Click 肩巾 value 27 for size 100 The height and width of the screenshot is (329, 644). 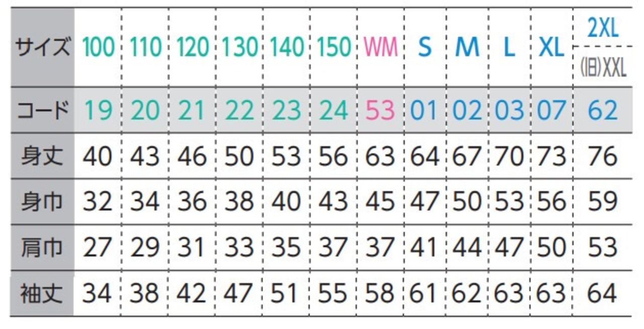pyautogui.click(x=98, y=248)
